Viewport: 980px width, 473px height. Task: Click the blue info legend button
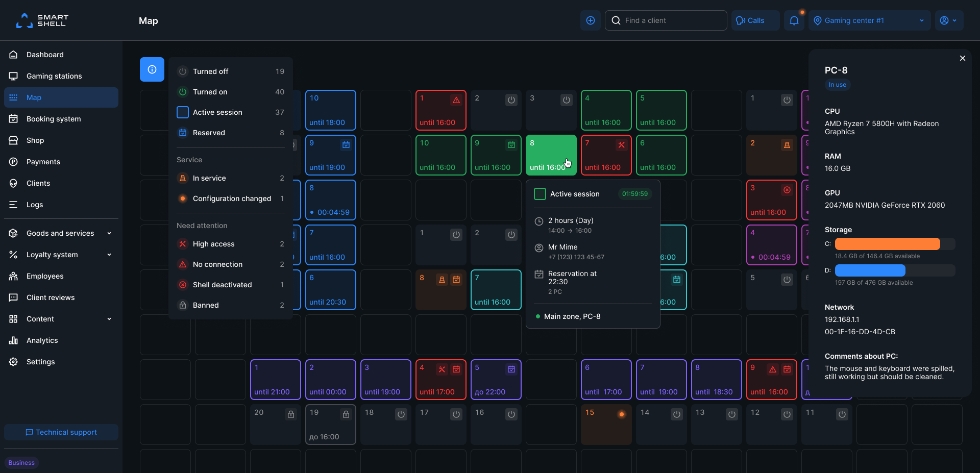(152, 69)
